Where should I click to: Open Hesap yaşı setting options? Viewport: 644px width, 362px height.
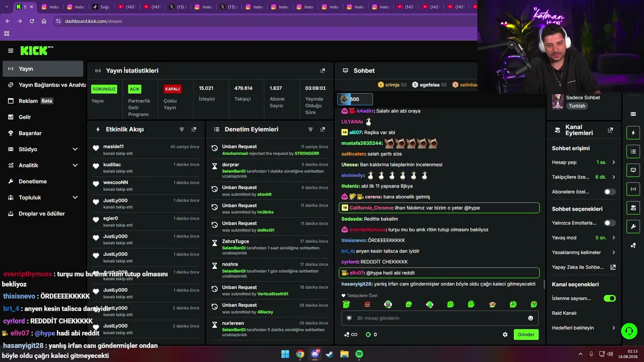click(584, 162)
